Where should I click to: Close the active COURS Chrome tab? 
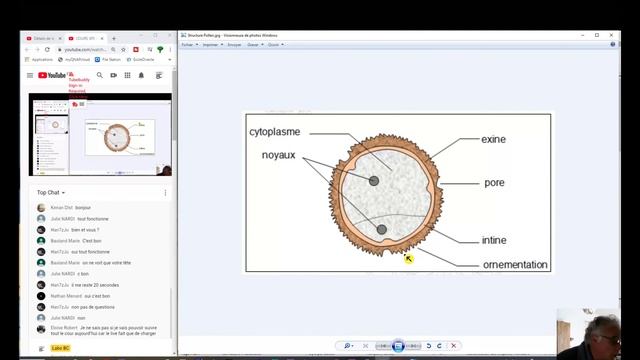102,38
